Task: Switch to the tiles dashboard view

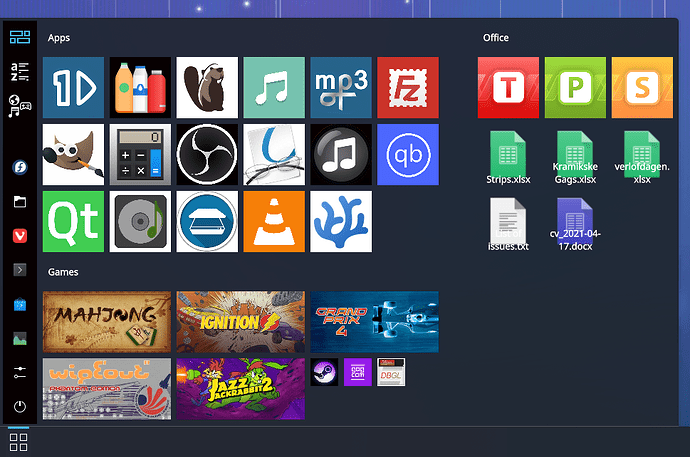Action: coord(19,39)
